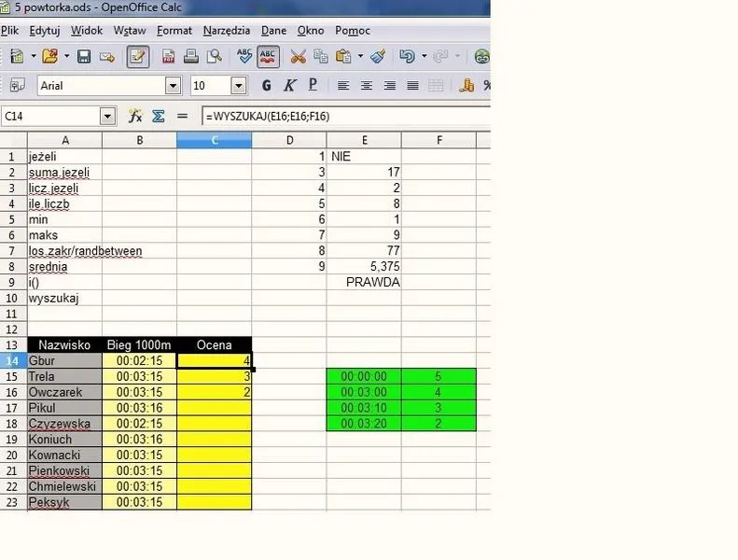Open the Okno menu
Image resolution: width=738 pixels, height=560 pixels.
click(310, 31)
